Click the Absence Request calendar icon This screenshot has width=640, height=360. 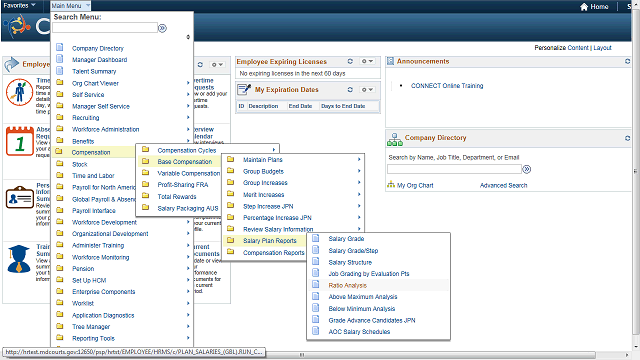(x=20, y=141)
